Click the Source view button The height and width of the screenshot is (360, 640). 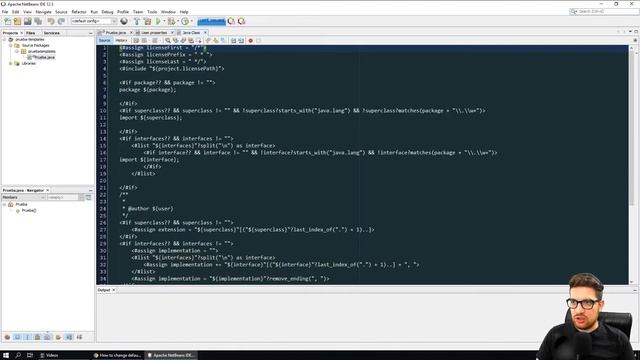[x=104, y=40]
